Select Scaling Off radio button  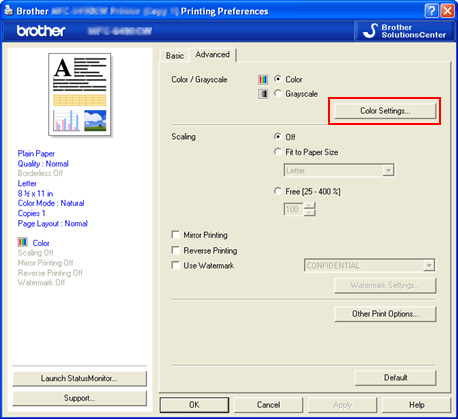pos(278,137)
